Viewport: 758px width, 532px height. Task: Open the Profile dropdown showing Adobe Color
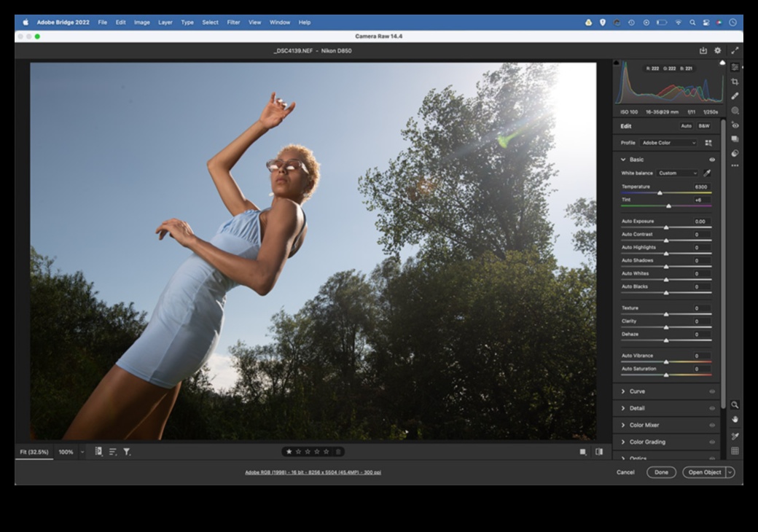668,143
